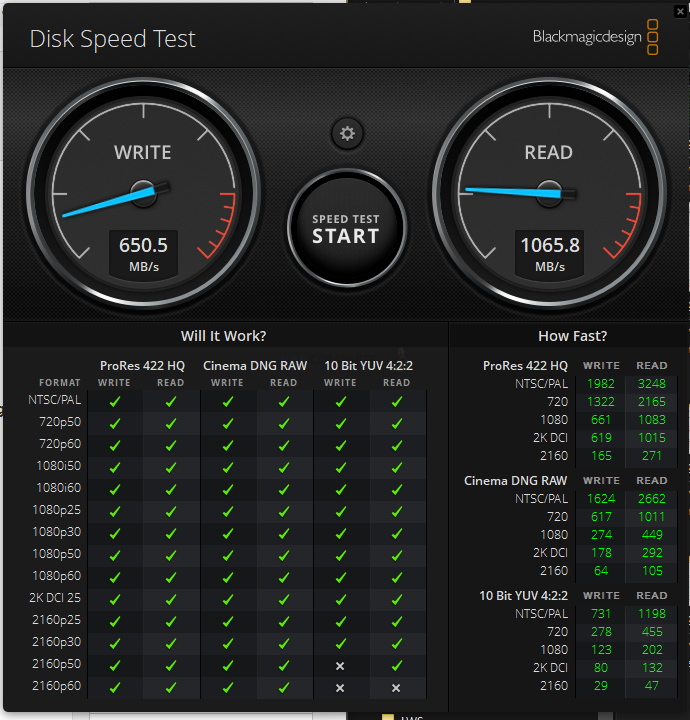This screenshot has width=690, height=720.
Task: Select the Will It Work? heading
Action: click(224, 336)
